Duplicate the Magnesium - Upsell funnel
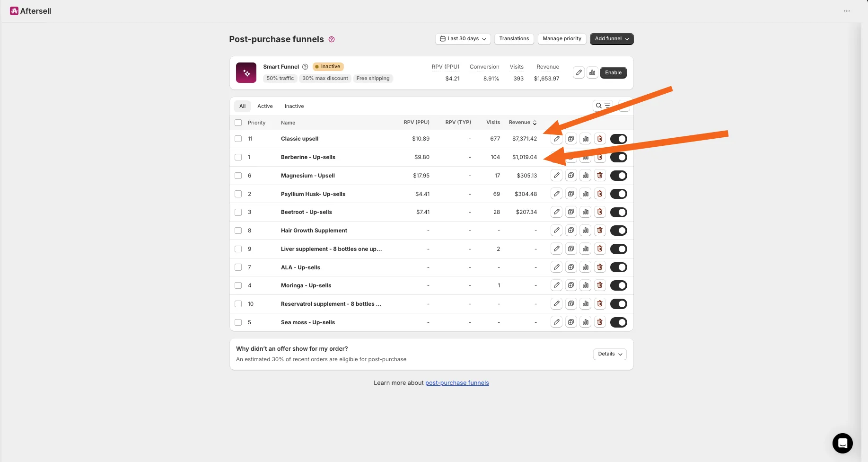The image size is (868, 462). pos(571,176)
